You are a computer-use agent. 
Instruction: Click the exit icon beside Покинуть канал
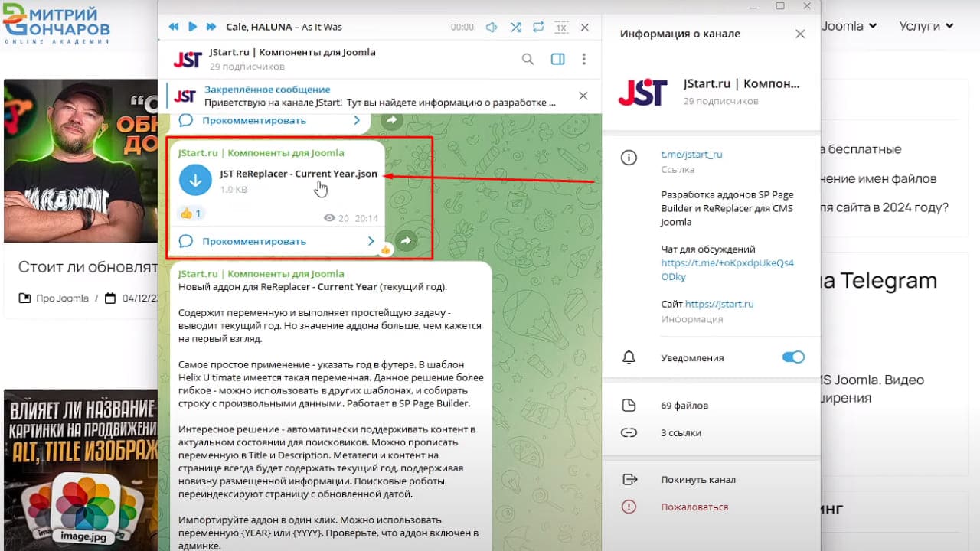coord(629,480)
